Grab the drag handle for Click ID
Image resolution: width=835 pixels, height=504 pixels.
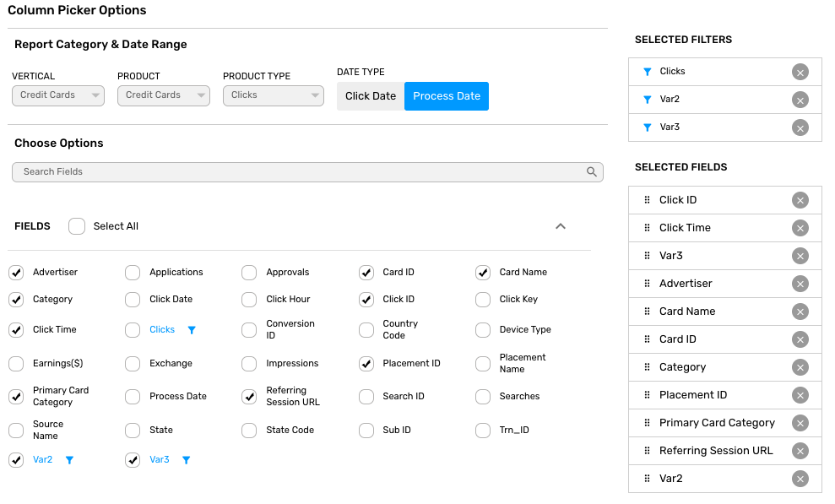647,200
